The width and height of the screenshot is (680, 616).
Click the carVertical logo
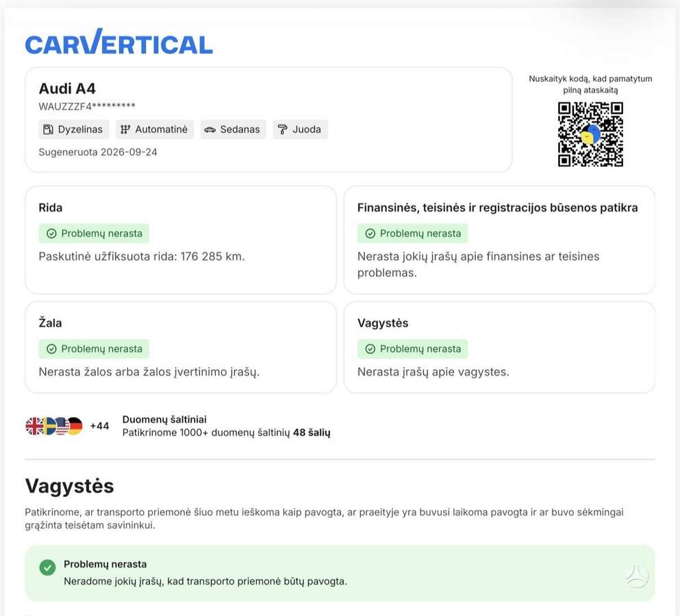[119, 42]
